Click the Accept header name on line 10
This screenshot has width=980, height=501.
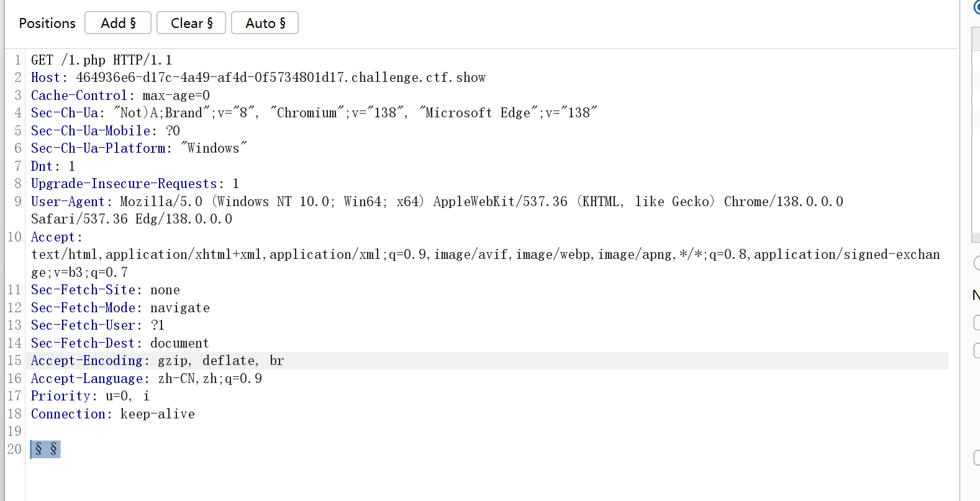[x=53, y=237]
